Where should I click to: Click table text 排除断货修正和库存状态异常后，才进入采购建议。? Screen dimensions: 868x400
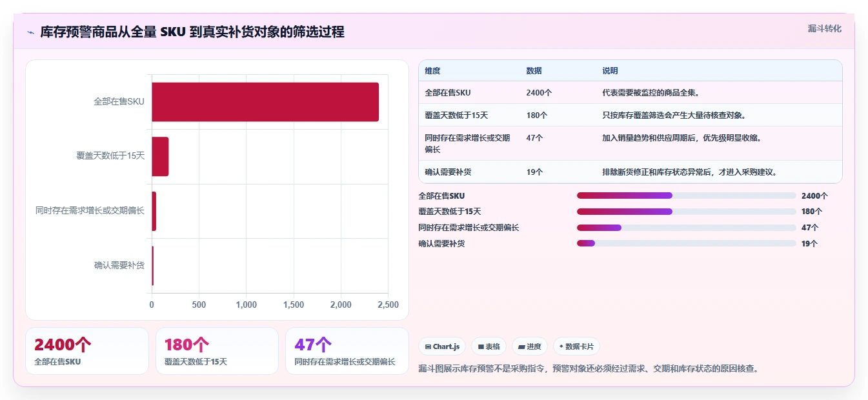(x=691, y=172)
